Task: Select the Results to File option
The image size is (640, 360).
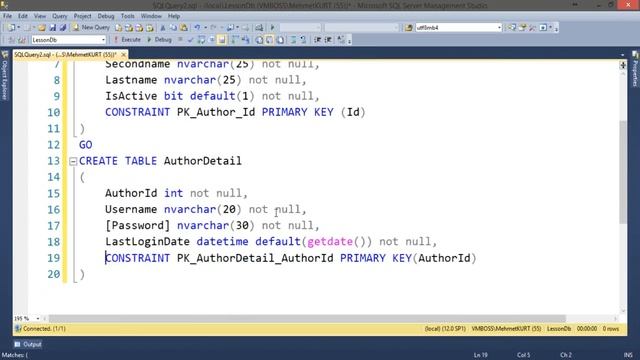Action: [x=280, y=40]
